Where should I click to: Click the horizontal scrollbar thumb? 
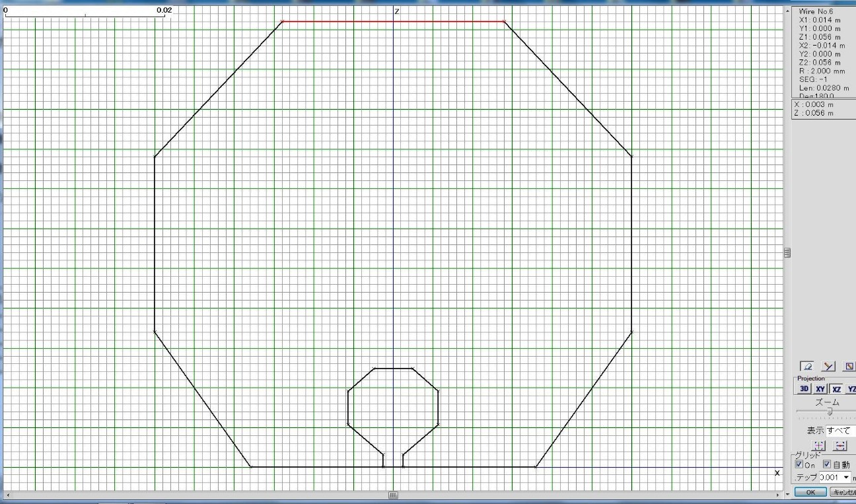(393, 495)
